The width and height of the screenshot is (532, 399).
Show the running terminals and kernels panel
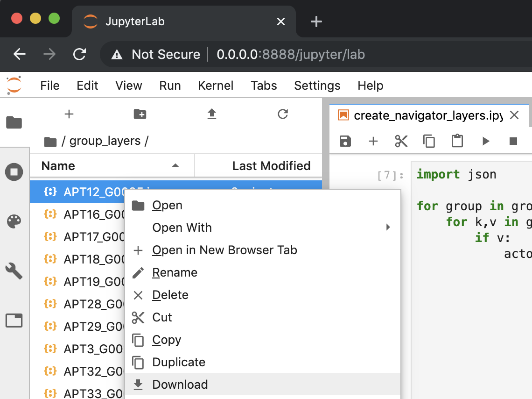pyautogui.click(x=14, y=172)
